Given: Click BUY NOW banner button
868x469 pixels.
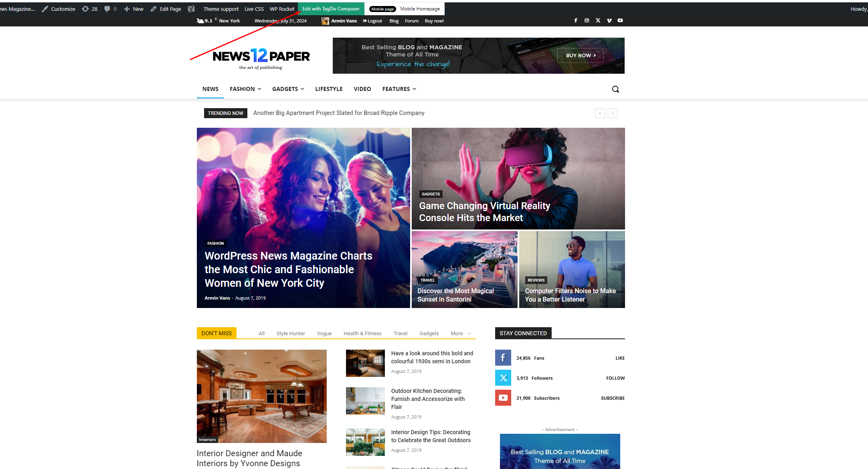Looking at the screenshot, I should point(580,55).
